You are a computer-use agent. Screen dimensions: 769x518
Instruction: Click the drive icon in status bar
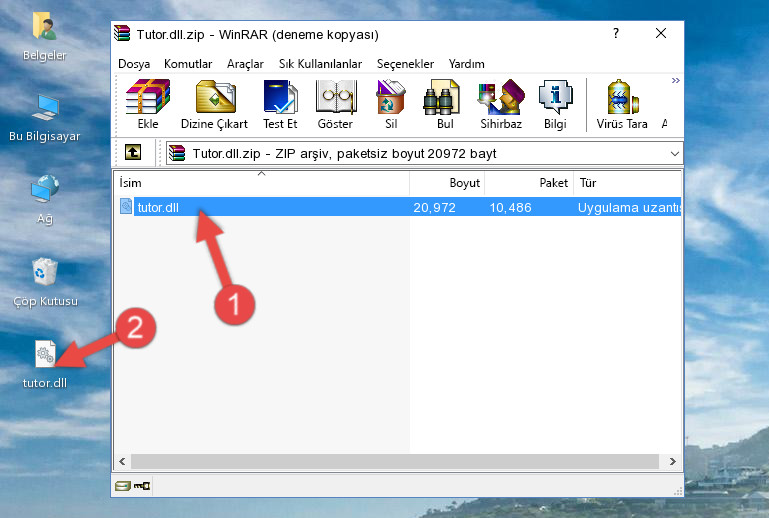tap(123, 486)
